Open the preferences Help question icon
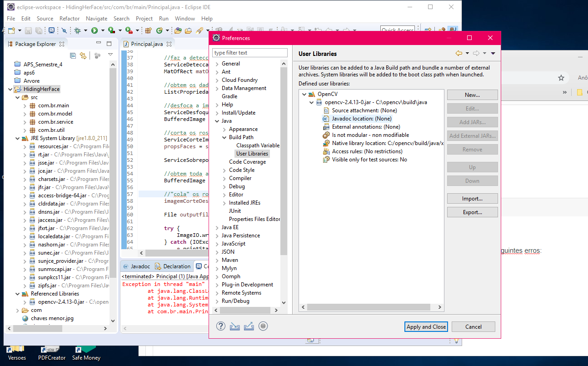The height and width of the screenshot is (366, 588). (221, 326)
